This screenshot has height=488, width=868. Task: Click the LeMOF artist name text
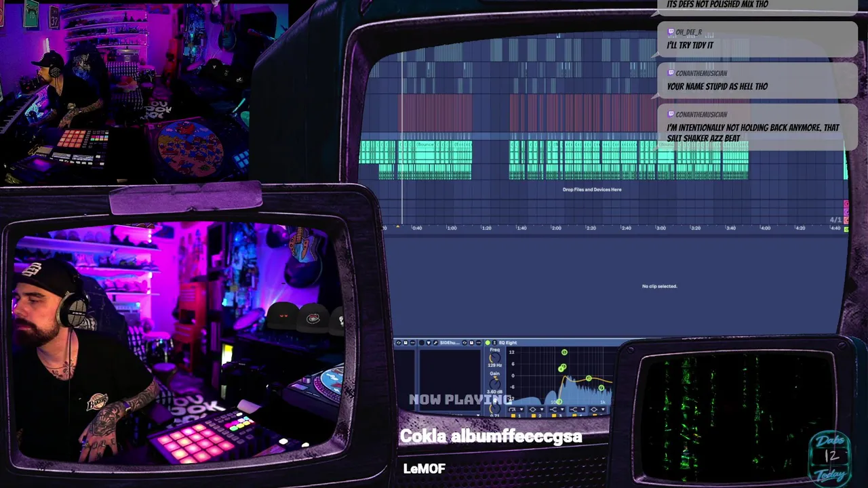[425, 468]
